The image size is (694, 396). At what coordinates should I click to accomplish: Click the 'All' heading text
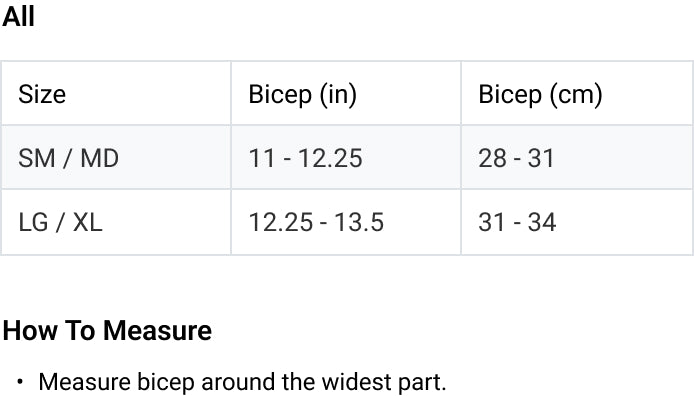point(18,16)
